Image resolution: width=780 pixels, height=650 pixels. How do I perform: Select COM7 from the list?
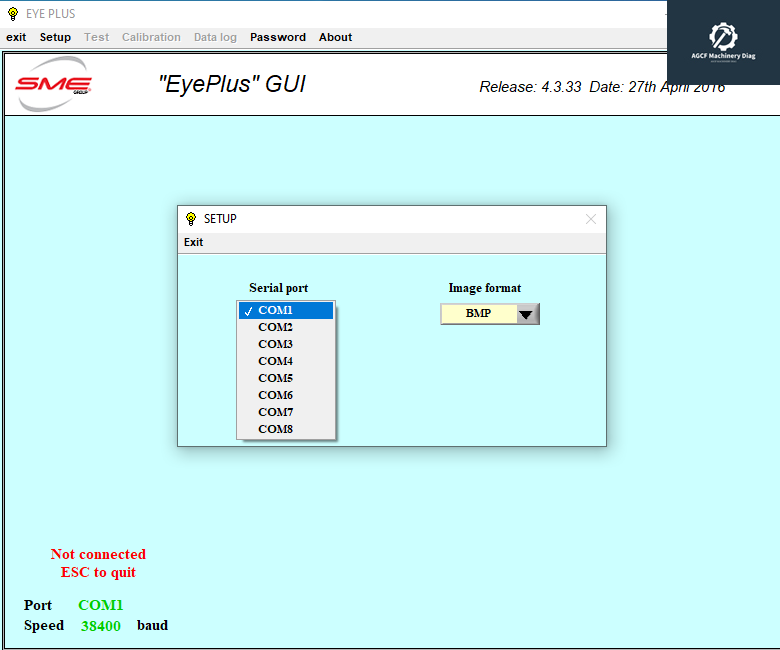click(x=276, y=412)
